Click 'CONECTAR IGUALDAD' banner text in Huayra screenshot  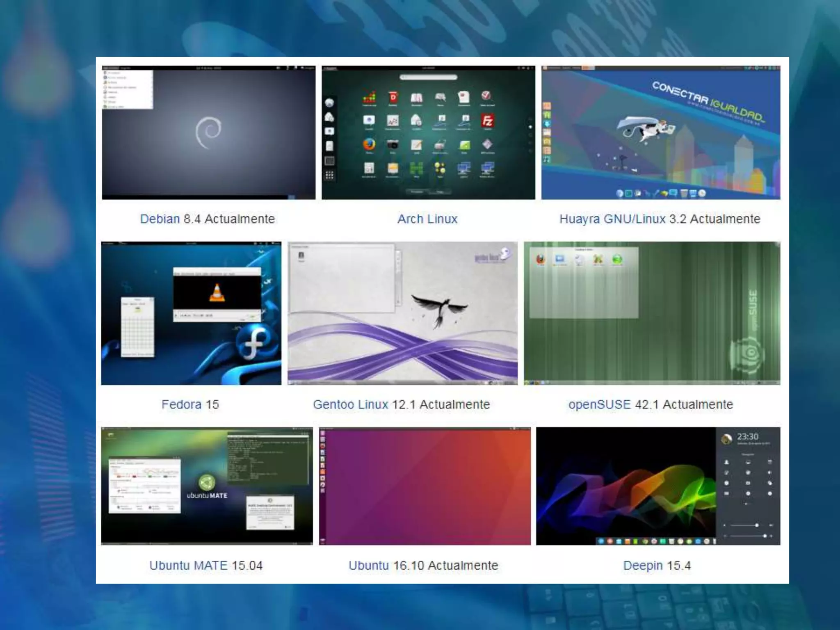(x=708, y=102)
